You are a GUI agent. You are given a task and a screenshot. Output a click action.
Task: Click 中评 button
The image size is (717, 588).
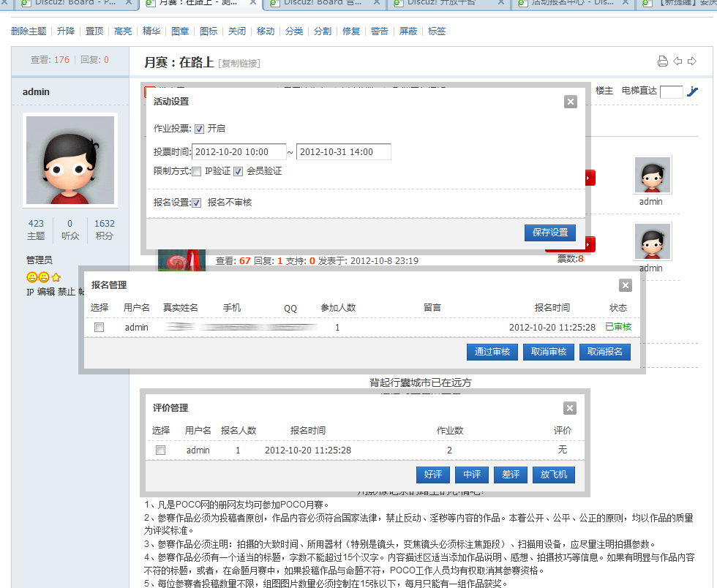pos(472,475)
